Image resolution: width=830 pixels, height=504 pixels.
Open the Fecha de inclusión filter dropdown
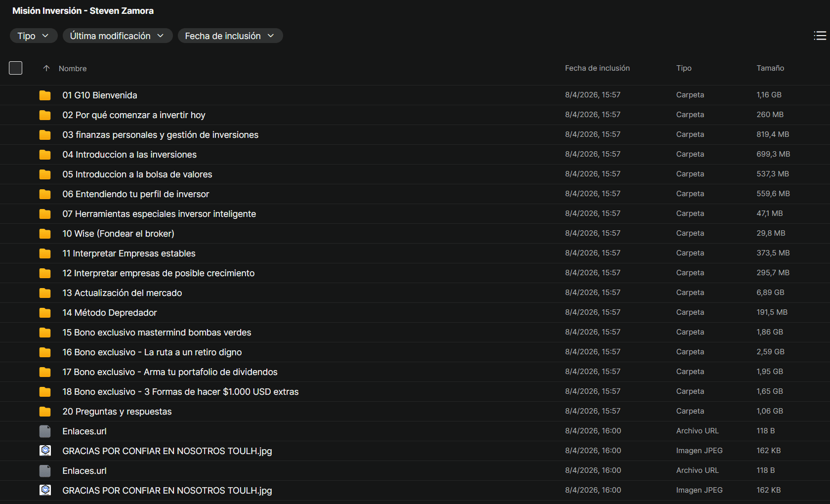tap(230, 36)
